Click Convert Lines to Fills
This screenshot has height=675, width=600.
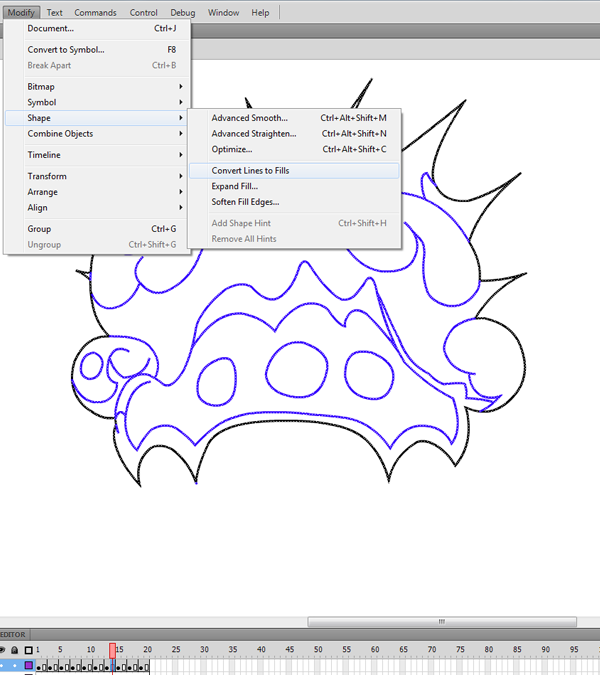coord(294,170)
